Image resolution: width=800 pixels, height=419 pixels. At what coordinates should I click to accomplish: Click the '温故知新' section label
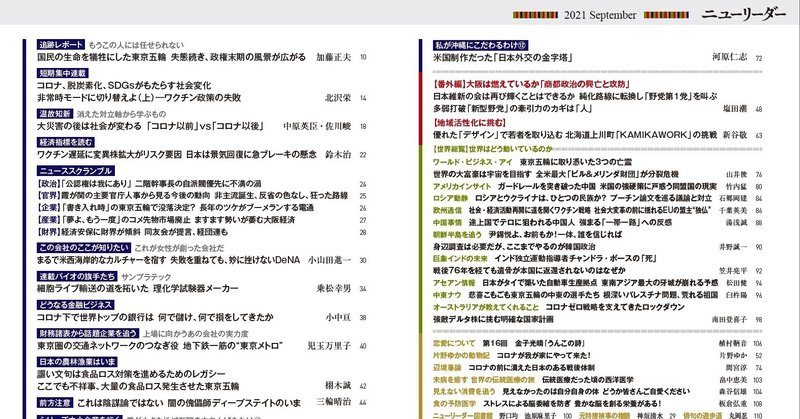point(55,114)
